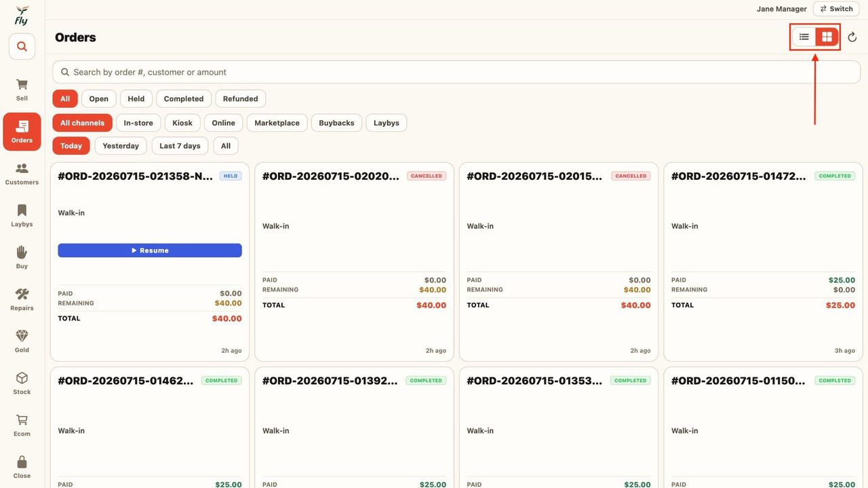Select the All status filter

(65, 98)
